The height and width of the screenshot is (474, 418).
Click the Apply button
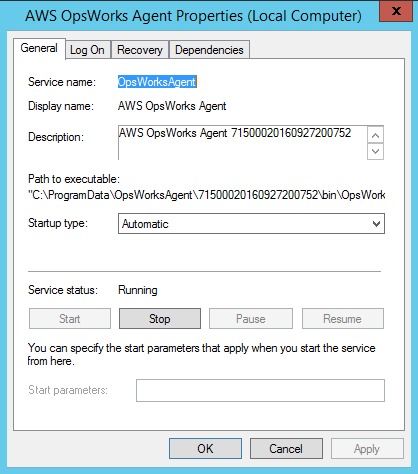[367, 449]
